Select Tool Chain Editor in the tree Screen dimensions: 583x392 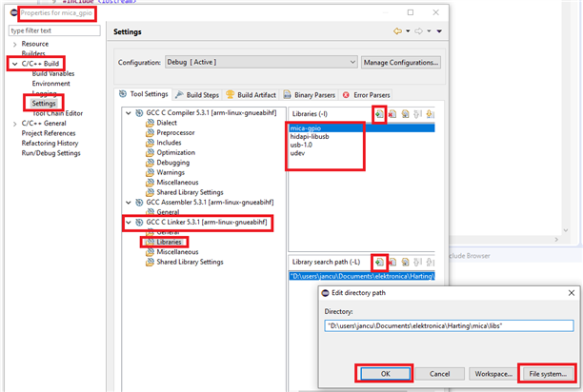click(57, 113)
